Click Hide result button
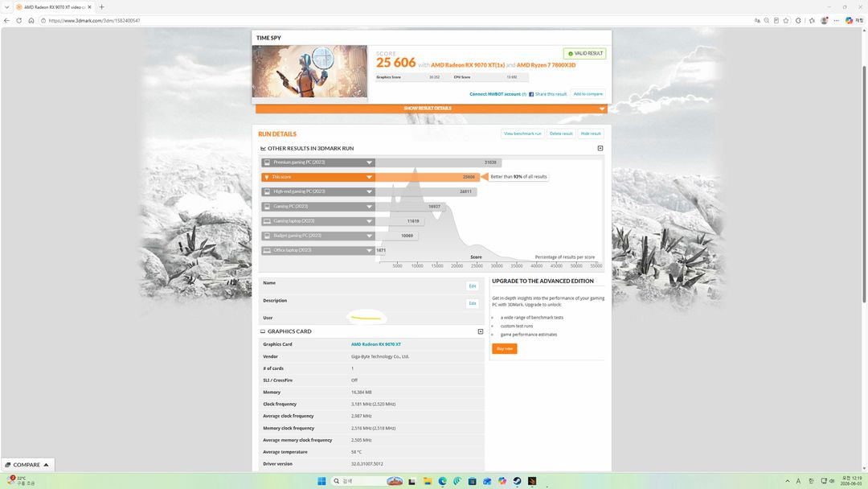868x489 pixels. point(591,134)
